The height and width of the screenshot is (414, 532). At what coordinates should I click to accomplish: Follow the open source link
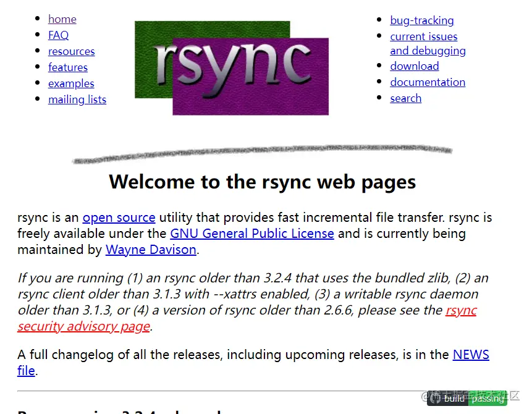[x=119, y=218]
